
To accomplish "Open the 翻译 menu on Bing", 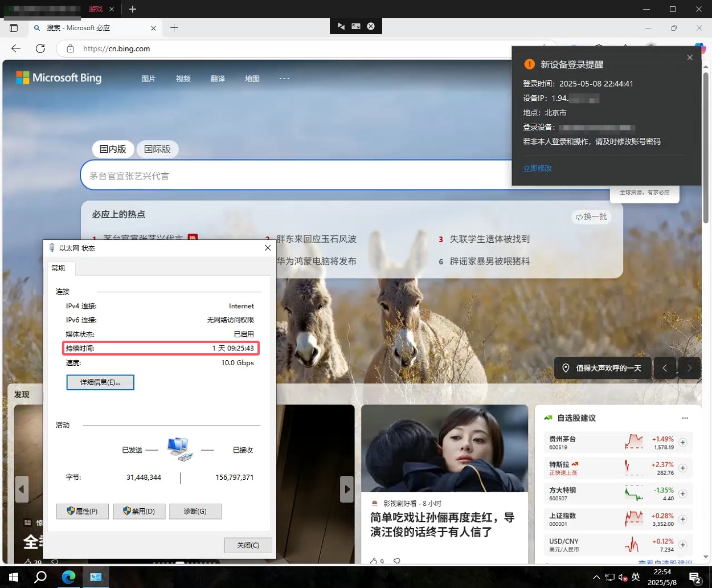I will pyautogui.click(x=218, y=79).
